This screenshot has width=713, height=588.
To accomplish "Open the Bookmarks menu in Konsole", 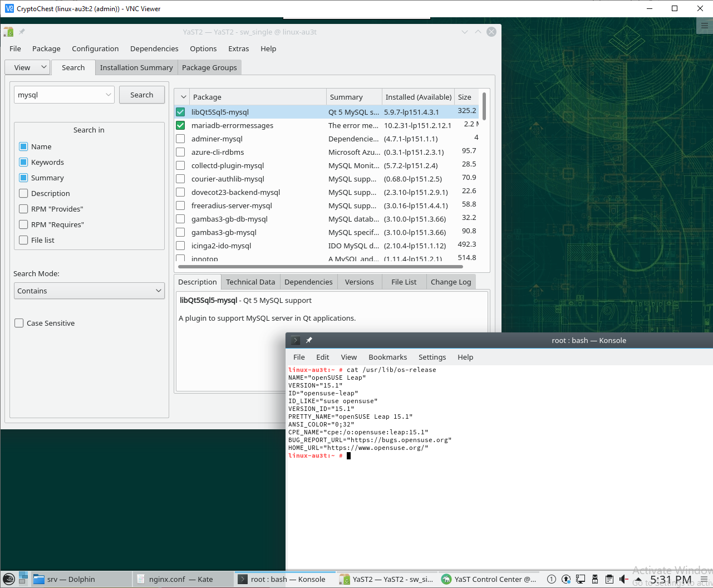I will (387, 357).
